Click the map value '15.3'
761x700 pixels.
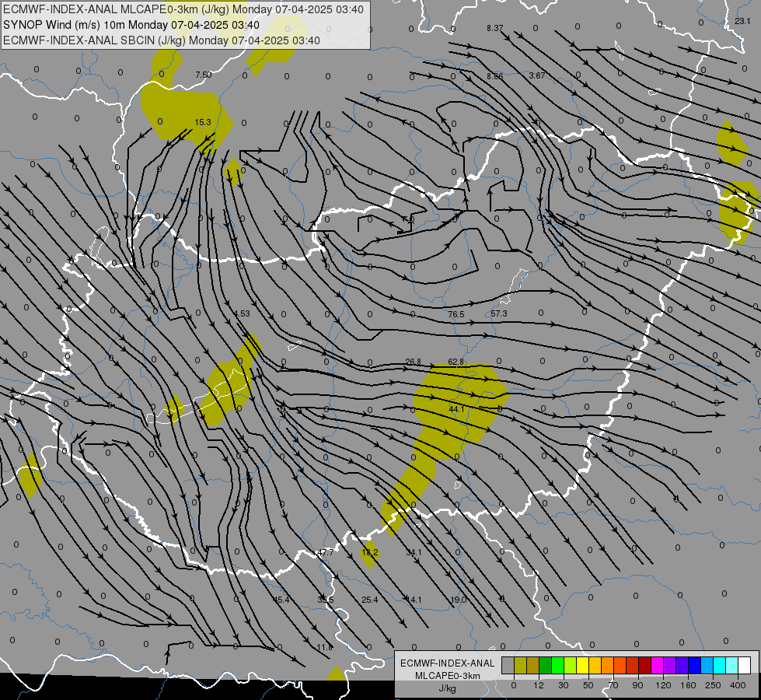click(x=203, y=122)
